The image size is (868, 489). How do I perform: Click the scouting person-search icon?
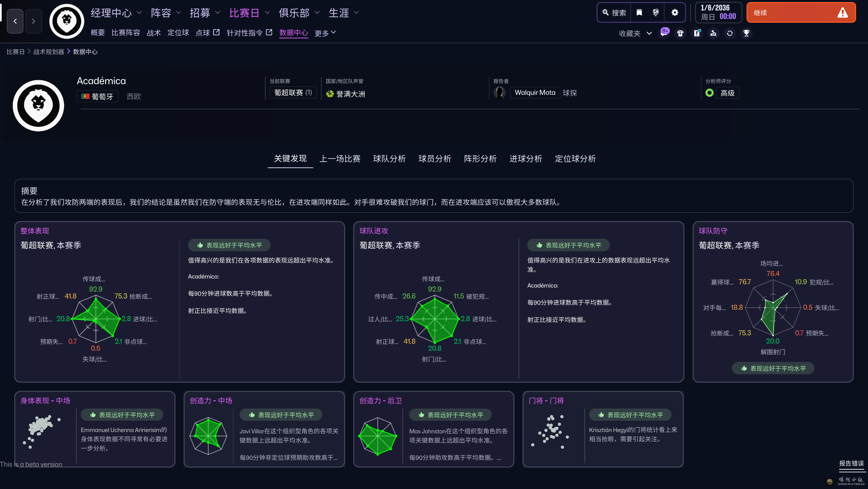coord(713,33)
